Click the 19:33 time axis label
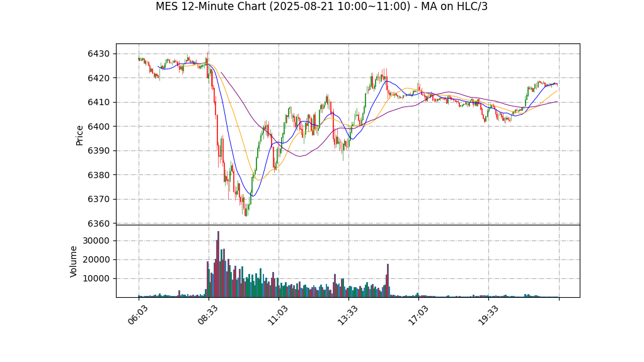 [x=488, y=315]
